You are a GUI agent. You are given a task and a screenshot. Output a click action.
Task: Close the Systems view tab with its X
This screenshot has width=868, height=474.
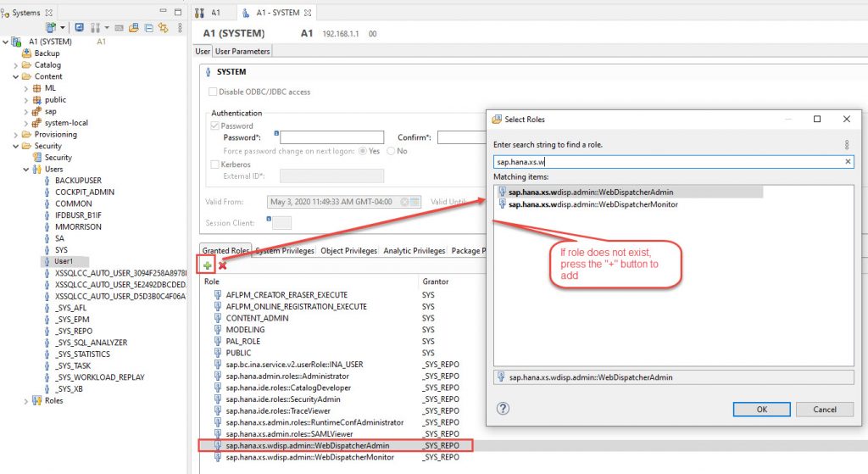pyautogui.click(x=48, y=12)
